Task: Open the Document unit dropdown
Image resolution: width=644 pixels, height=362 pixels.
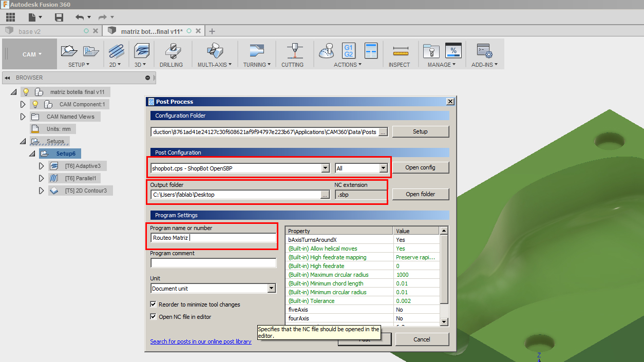Action: (x=272, y=289)
